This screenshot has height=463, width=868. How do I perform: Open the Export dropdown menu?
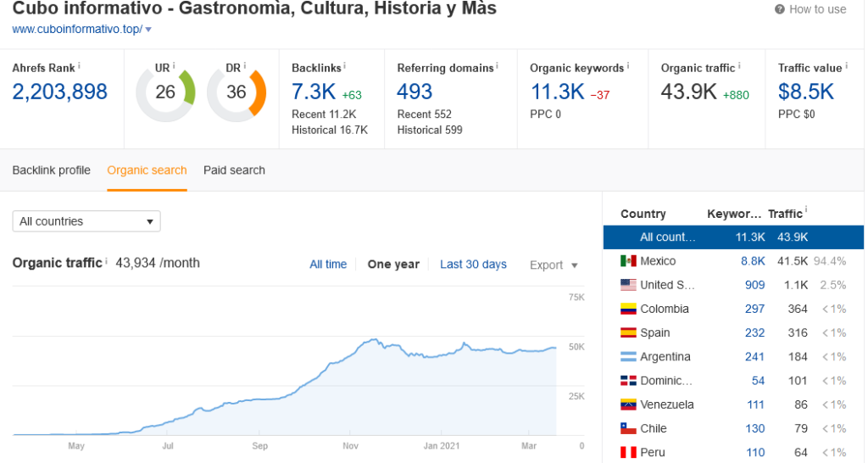click(x=554, y=265)
